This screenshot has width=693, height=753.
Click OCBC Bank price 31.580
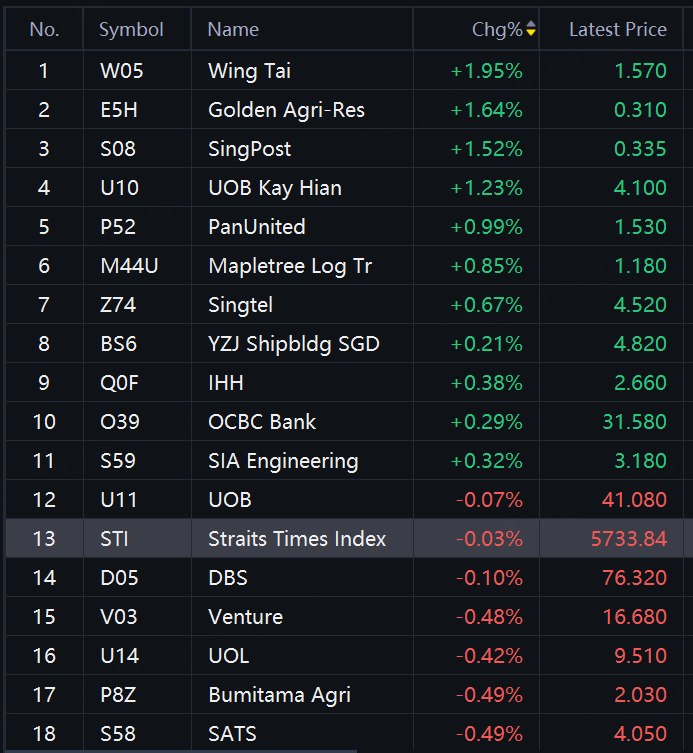(634, 422)
